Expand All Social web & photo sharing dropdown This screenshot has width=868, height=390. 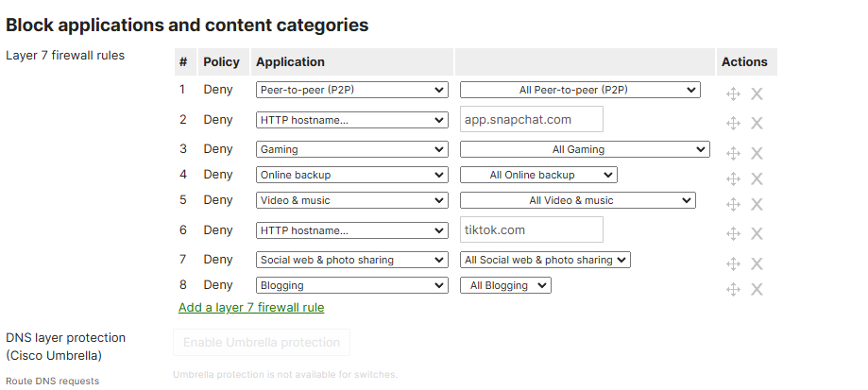pos(545,260)
